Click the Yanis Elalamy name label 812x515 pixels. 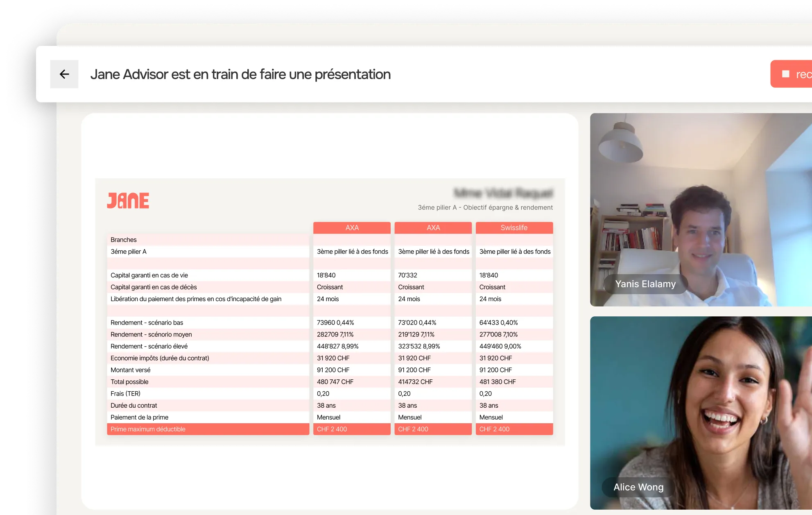point(645,284)
